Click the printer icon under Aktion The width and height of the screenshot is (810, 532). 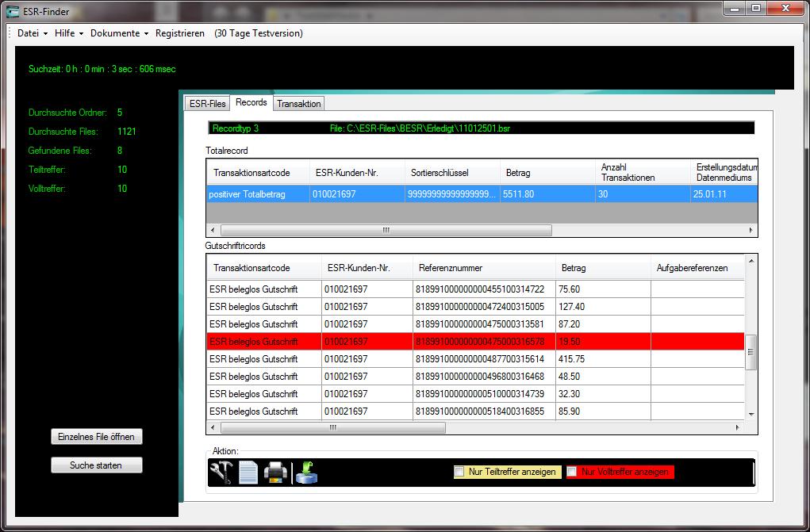point(275,472)
